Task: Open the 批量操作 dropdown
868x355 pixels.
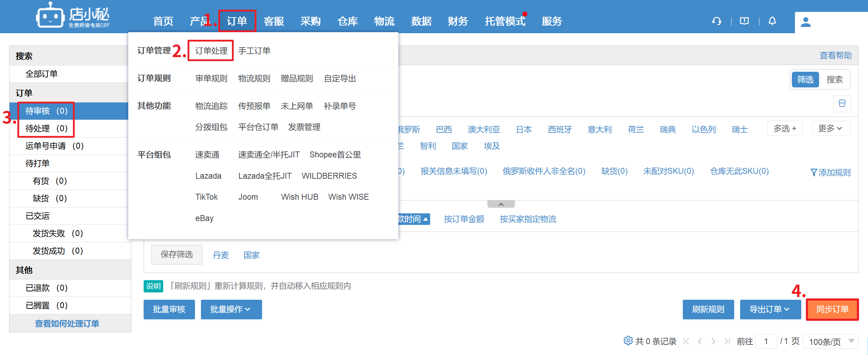Action: click(x=231, y=310)
